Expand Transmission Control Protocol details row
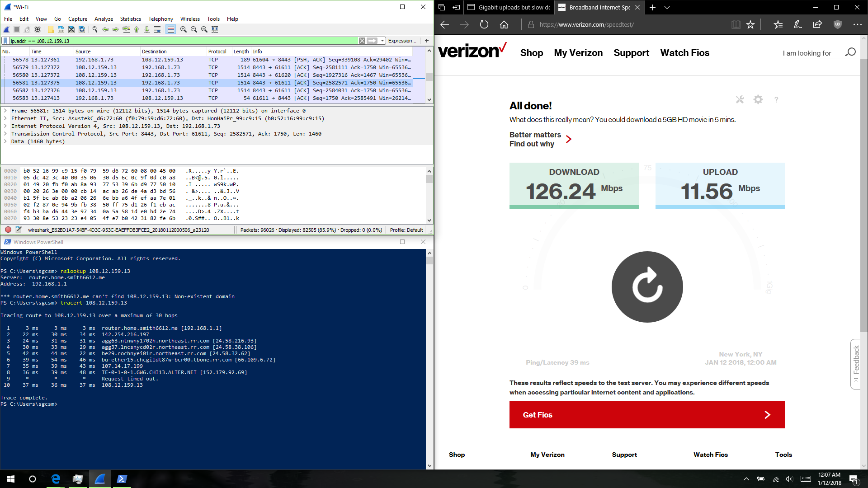This screenshot has height=488, width=868. 5,134
